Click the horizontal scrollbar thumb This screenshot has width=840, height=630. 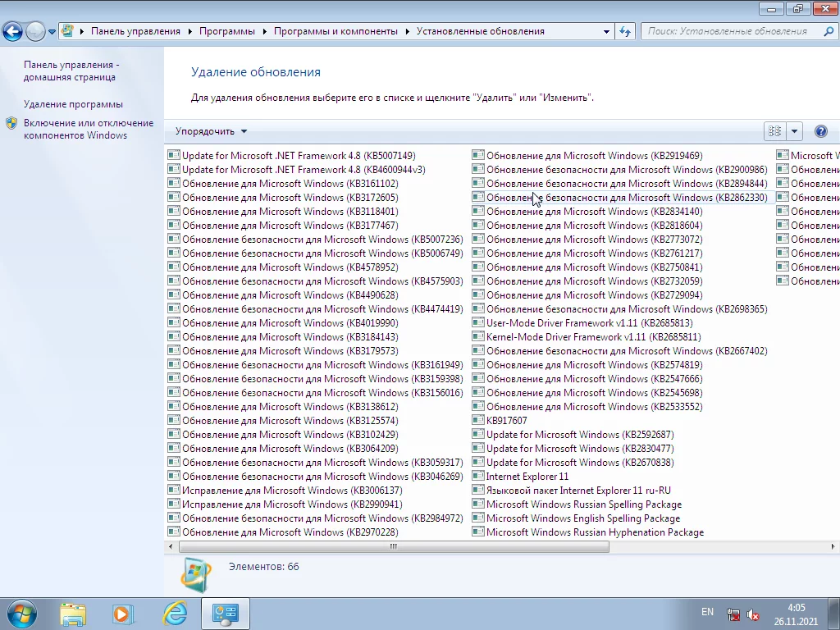click(x=394, y=546)
